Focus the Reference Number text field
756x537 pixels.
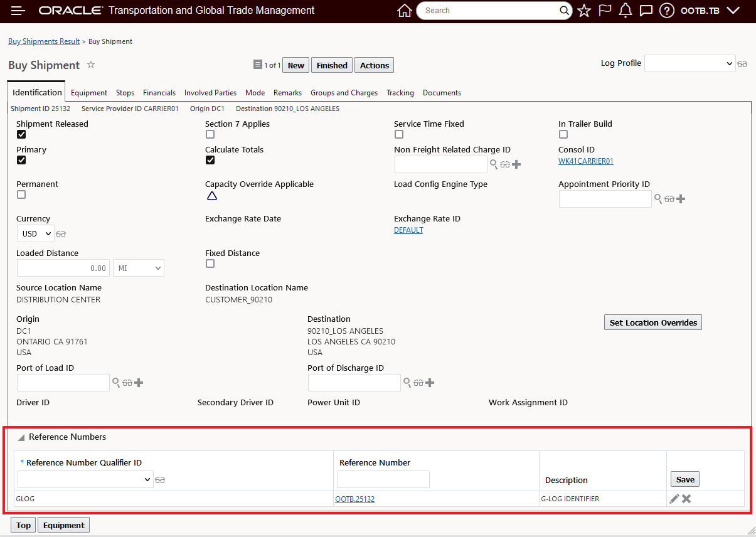pyautogui.click(x=383, y=479)
